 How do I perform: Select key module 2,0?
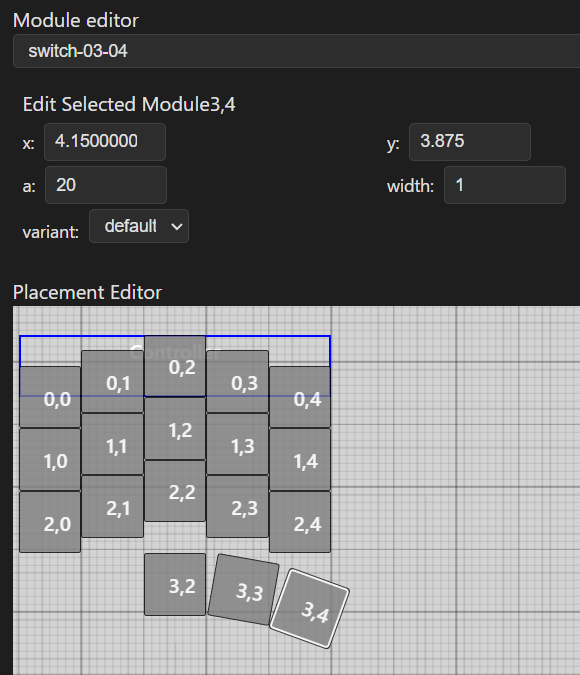[x=50, y=522]
